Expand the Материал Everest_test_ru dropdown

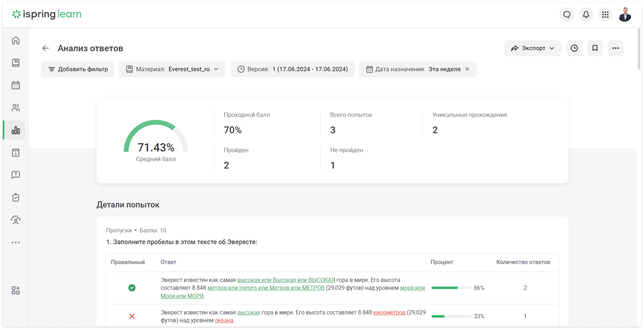coord(172,69)
